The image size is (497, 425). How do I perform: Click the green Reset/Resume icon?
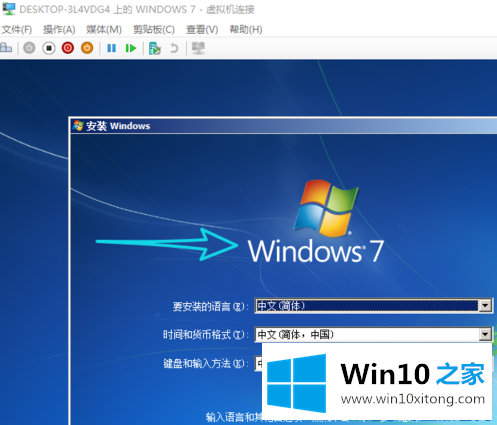(x=131, y=48)
